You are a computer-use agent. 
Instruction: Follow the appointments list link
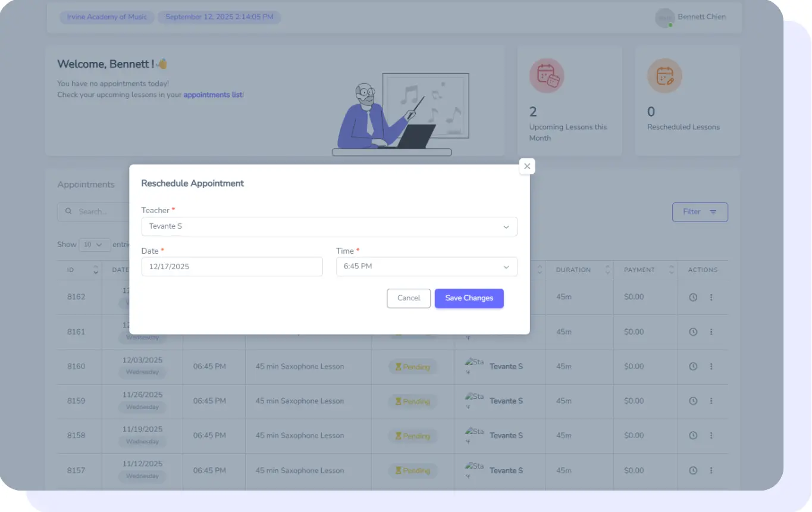[x=212, y=95]
